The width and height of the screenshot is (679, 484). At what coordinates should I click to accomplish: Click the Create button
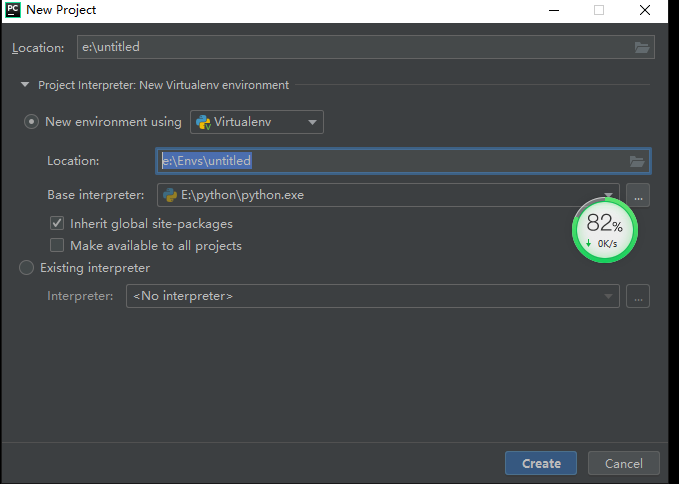tap(541, 463)
